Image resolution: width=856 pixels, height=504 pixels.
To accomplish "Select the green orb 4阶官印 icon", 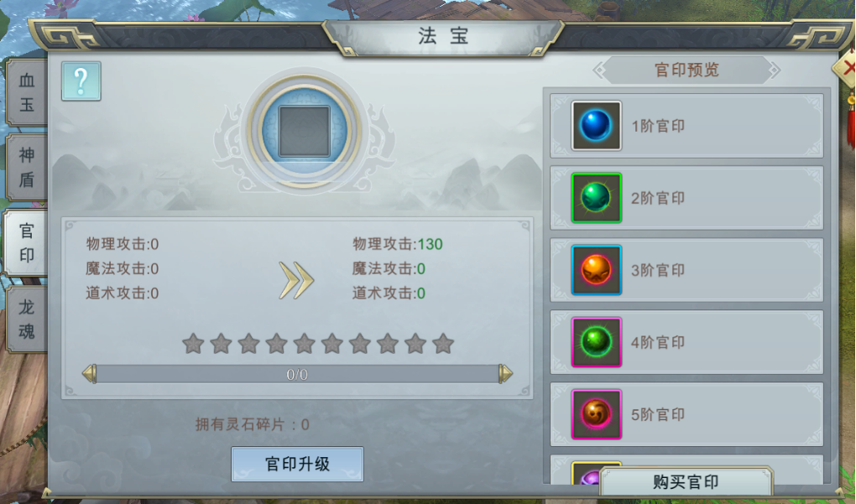I will 596,342.
